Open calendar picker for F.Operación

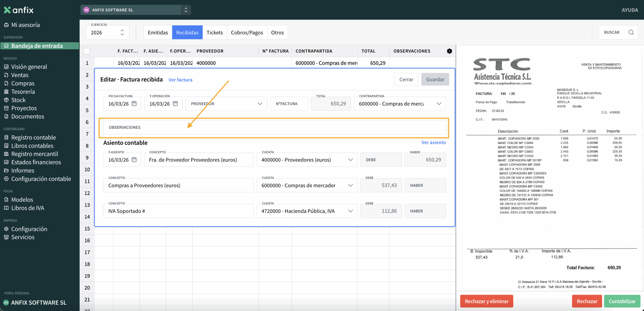pos(175,103)
